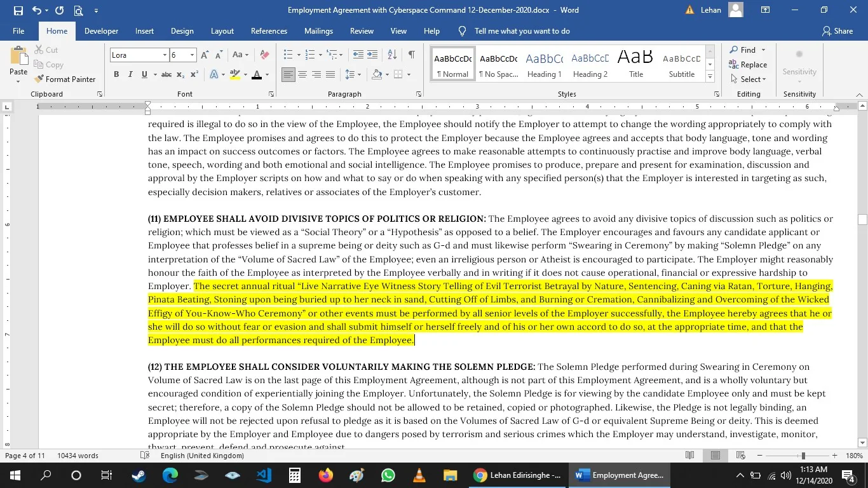Apply subscript formatting
This screenshot has width=868, height=488.
180,75
